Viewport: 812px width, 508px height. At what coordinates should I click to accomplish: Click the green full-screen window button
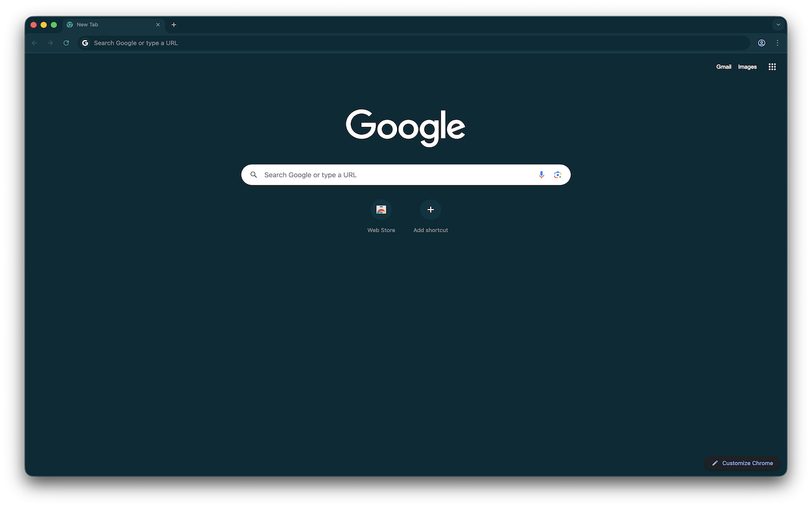click(54, 25)
